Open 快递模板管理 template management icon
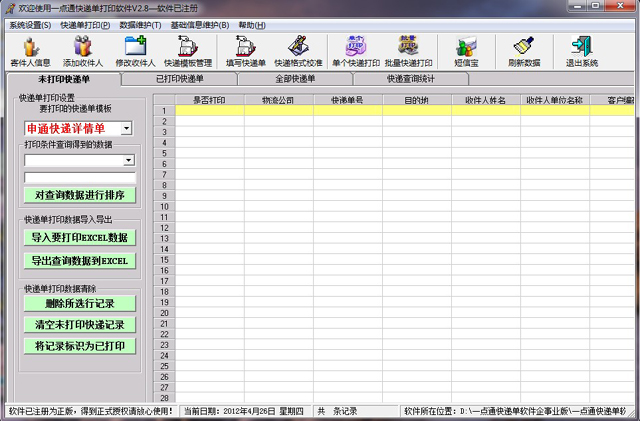640x421 pixels. click(x=188, y=52)
